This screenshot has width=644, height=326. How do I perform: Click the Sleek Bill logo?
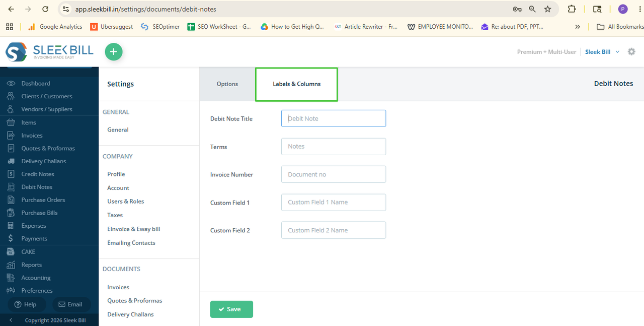[49, 52]
